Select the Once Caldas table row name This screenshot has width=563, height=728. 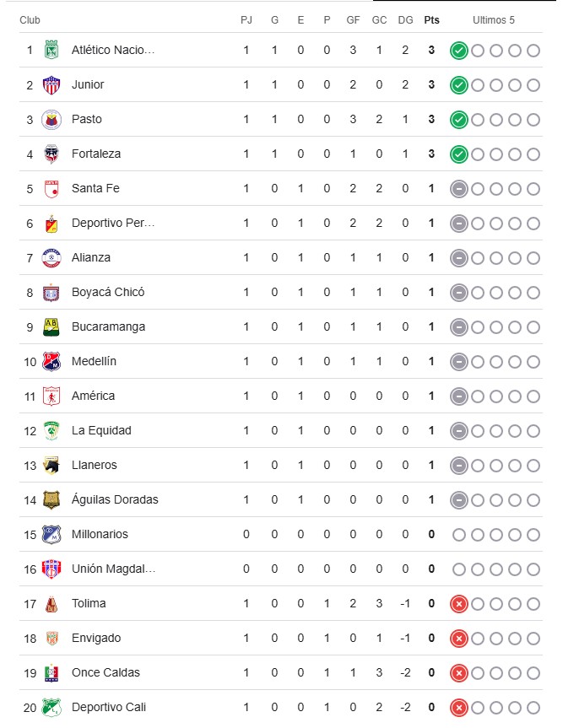(x=106, y=672)
